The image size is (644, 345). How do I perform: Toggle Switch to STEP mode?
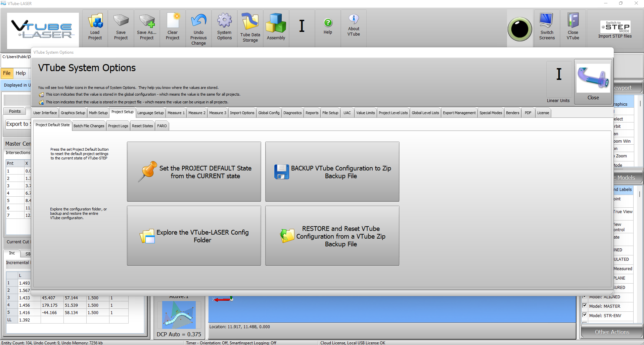click(615, 27)
